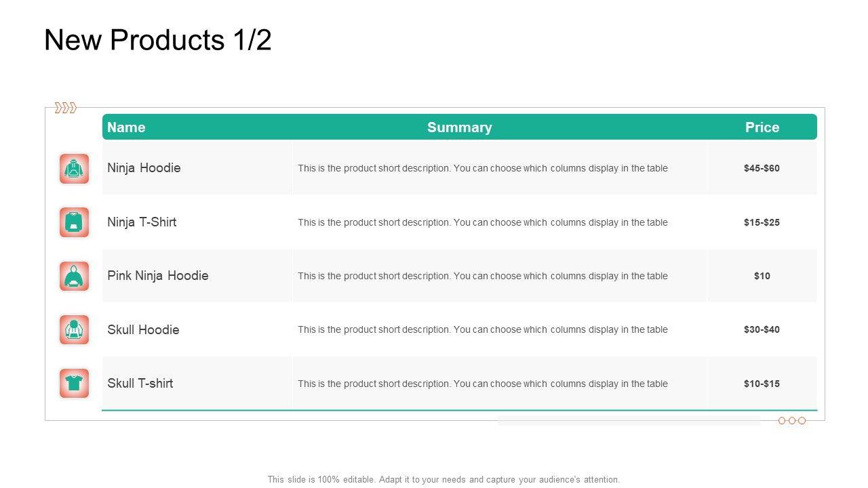Click the New Products 1/2 slide title
Viewport: 868px width, 488px height.
pyautogui.click(x=157, y=41)
